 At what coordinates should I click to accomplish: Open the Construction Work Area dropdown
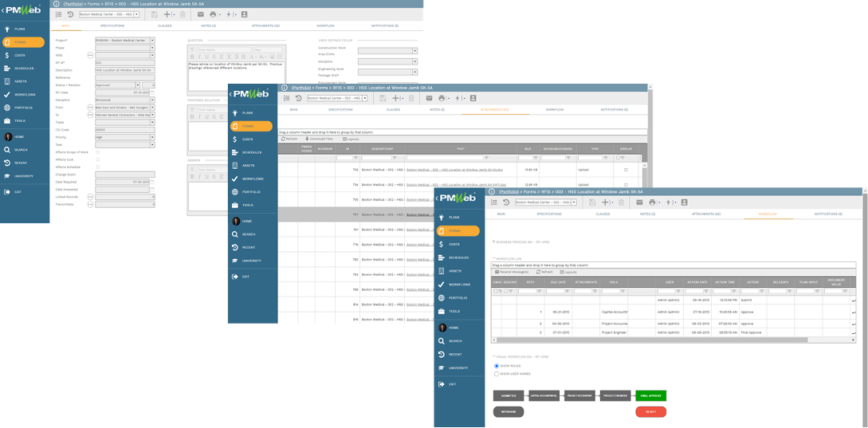point(414,50)
